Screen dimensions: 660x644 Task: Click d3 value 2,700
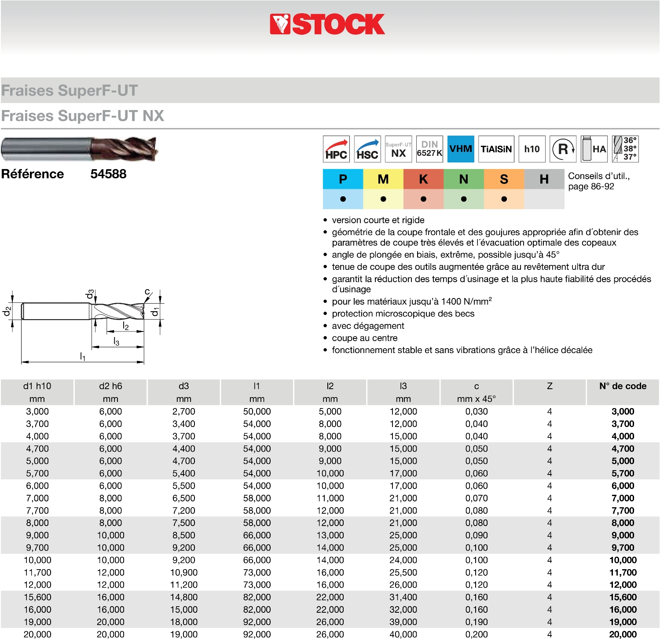[184, 412]
